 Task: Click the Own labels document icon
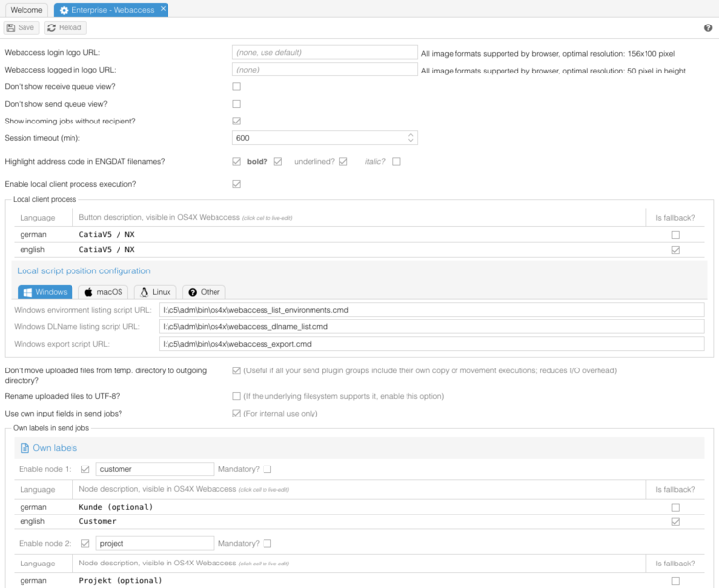tap(24, 448)
